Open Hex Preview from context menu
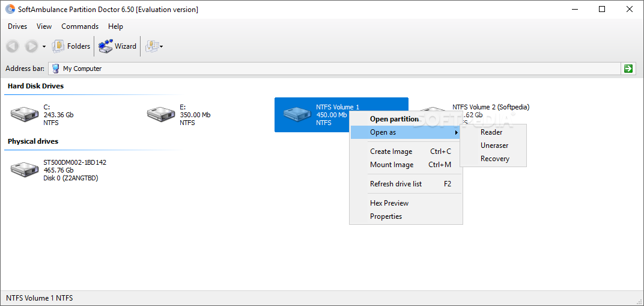 (x=406, y=203)
